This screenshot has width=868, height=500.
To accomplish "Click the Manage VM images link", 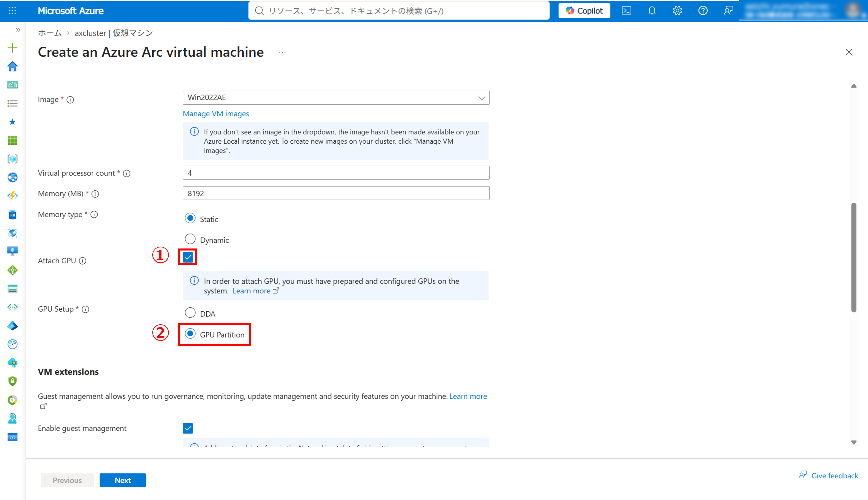I will 216,114.
